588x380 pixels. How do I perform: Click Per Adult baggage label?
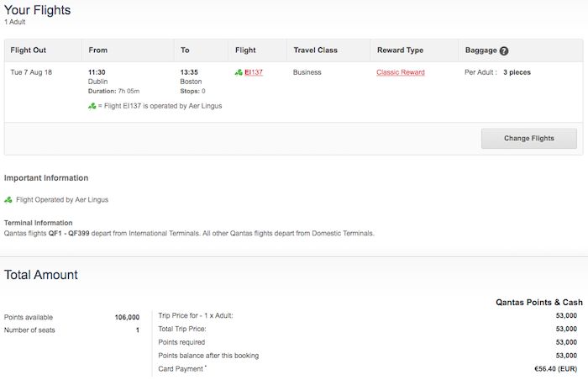click(x=480, y=72)
